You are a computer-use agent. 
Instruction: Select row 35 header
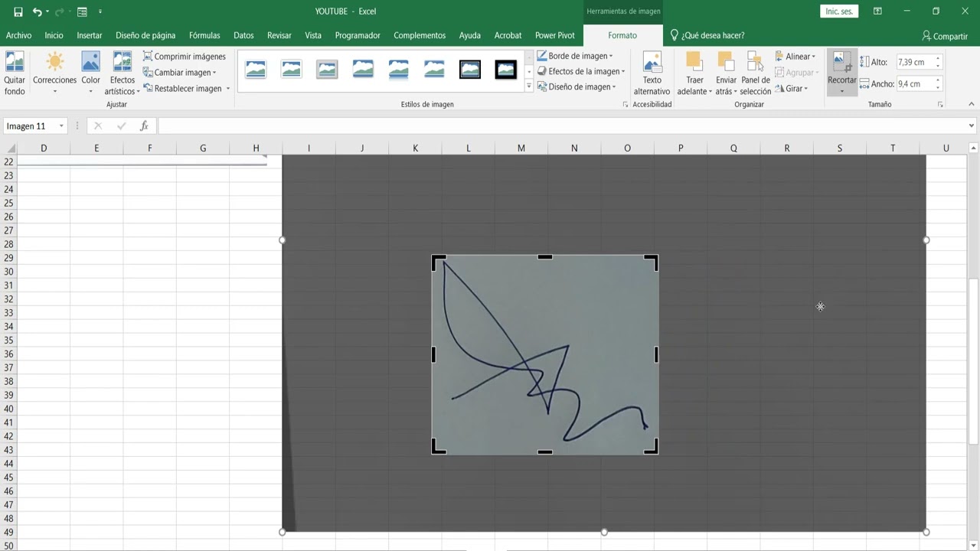[8, 340]
